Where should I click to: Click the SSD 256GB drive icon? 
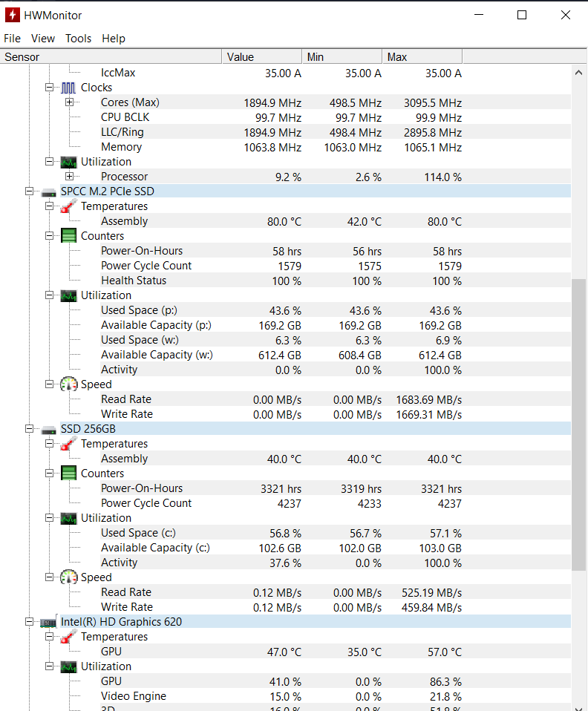click(49, 429)
